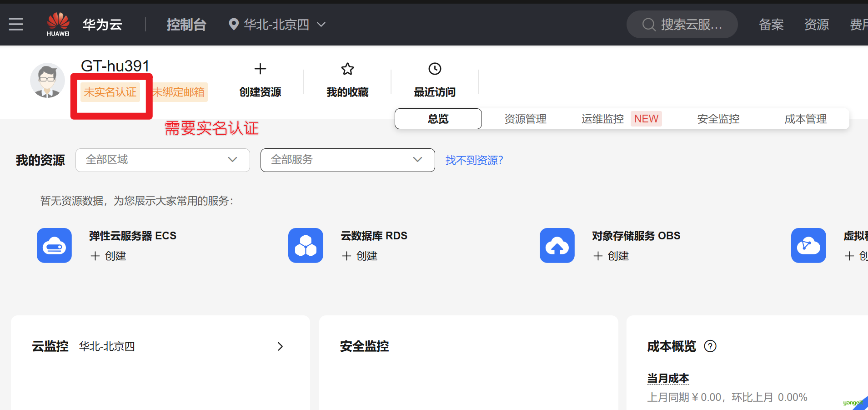Image resolution: width=868 pixels, height=410 pixels.
Task: Click the NEW badge beside 运维监控
Action: (x=646, y=119)
